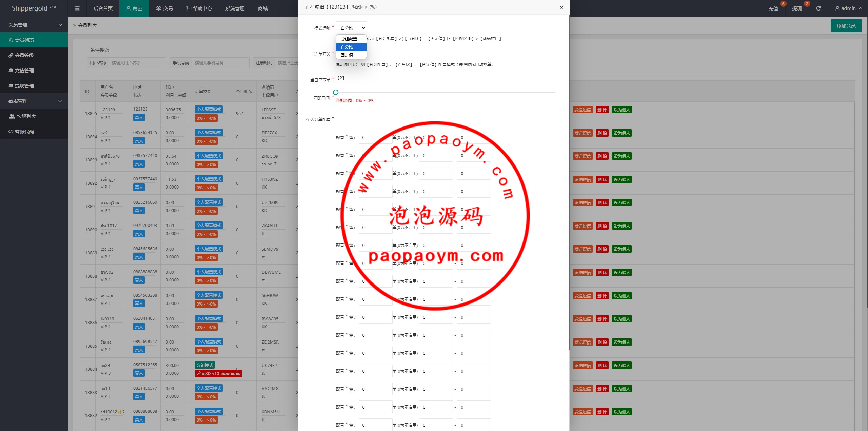Click 设为假人 for member 13893
868x431 pixels.
coord(622,156)
